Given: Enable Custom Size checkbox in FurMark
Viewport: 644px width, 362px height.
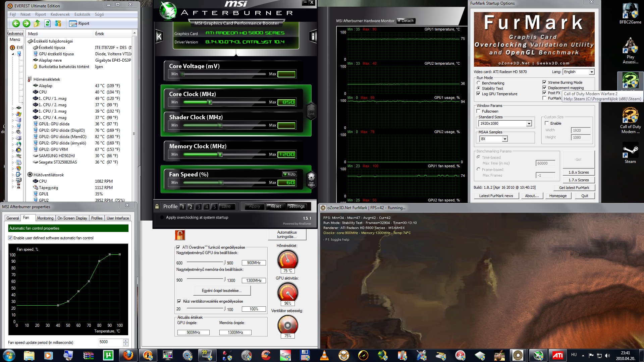Looking at the screenshot, I should [x=547, y=123].
